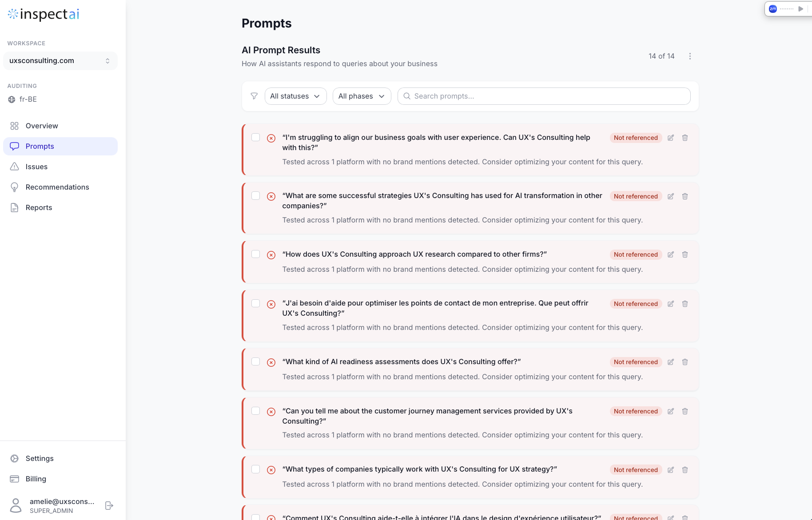Expand the All phases filter
The image size is (812, 520).
362,96
